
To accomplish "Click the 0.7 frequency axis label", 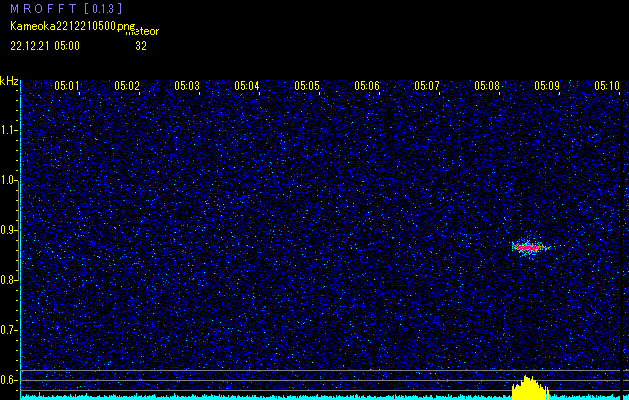I will pyautogui.click(x=9, y=330).
